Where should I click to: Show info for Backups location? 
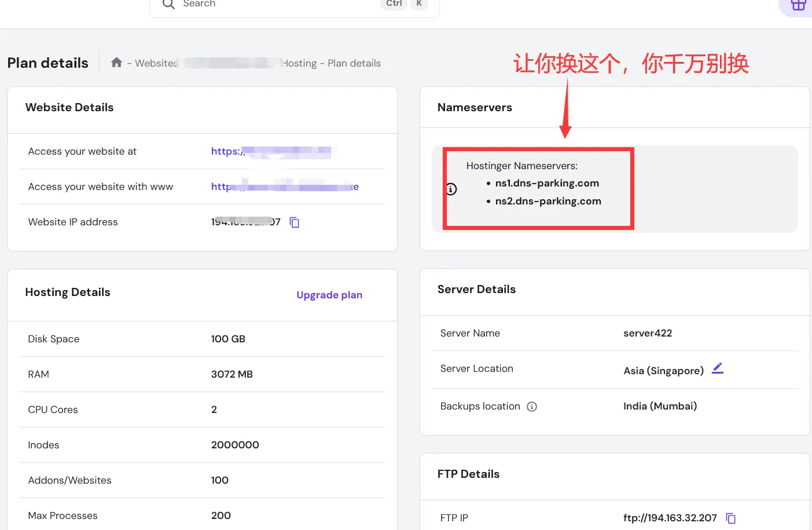point(532,407)
